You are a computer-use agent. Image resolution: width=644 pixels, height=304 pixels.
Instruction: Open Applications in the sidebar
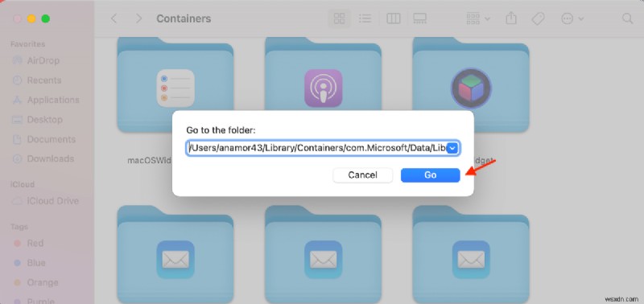click(x=46, y=100)
